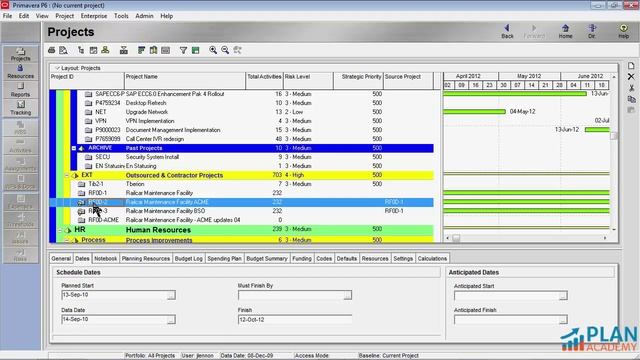Click the Help icon at top right
Viewport: 640px width, 360px height.
(x=623, y=31)
